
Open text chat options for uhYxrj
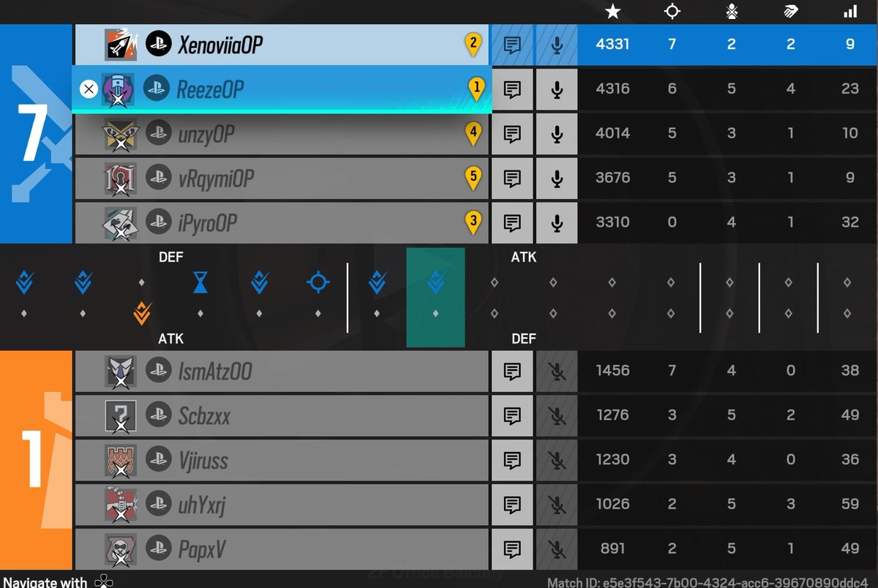512,505
